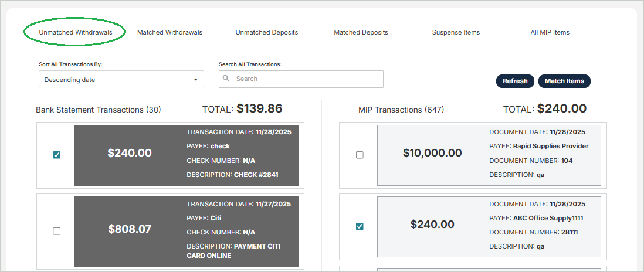The height and width of the screenshot is (272, 644).
Task: Check the $808.07 Citi transaction checkbox
Action: (x=57, y=231)
